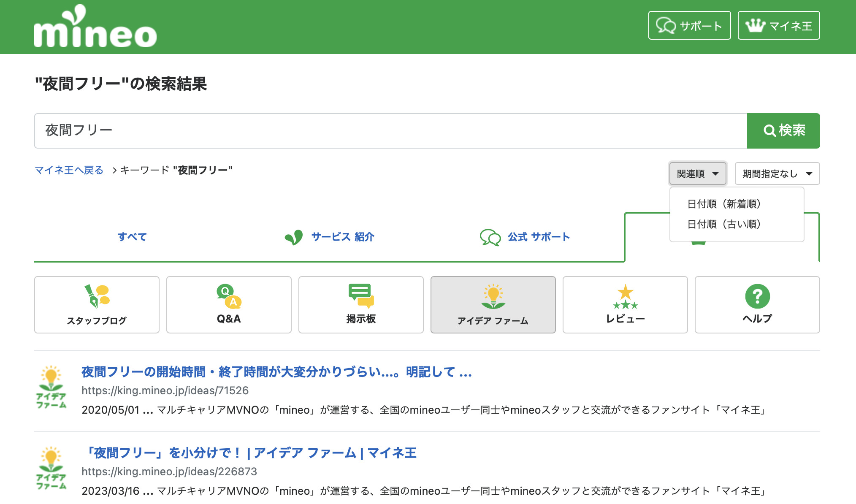Open the サポート header button
The image size is (856, 504).
689,26
